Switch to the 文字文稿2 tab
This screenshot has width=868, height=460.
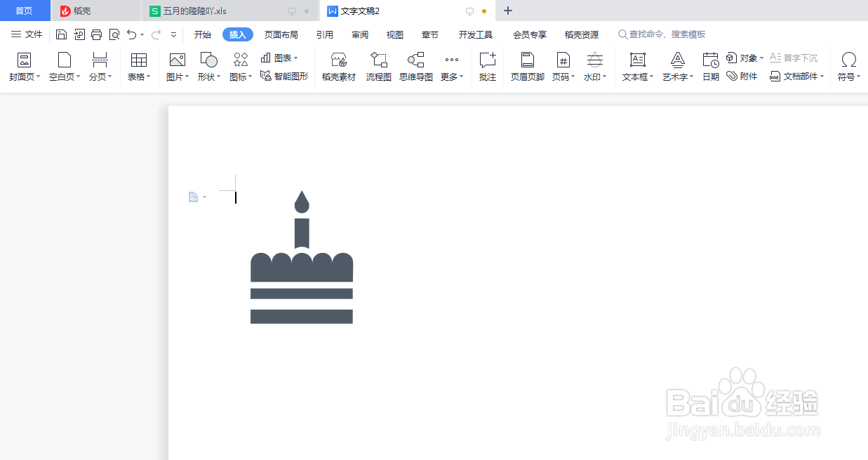[x=408, y=11]
